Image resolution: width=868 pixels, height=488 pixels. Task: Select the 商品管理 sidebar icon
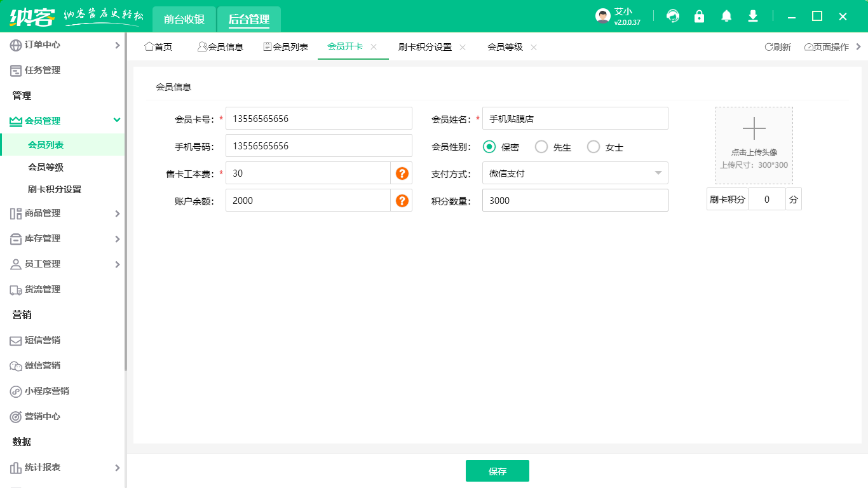coord(15,213)
